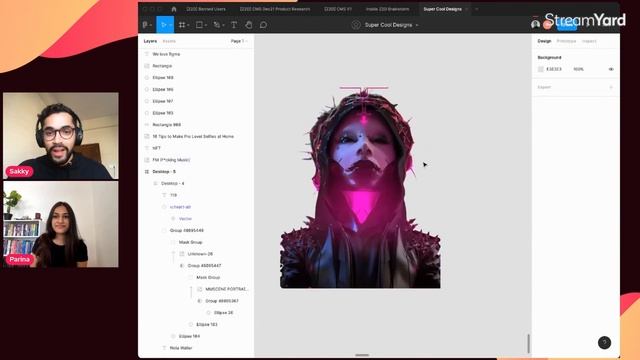
Task: Open the Design tab in right panel
Action: point(544,41)
